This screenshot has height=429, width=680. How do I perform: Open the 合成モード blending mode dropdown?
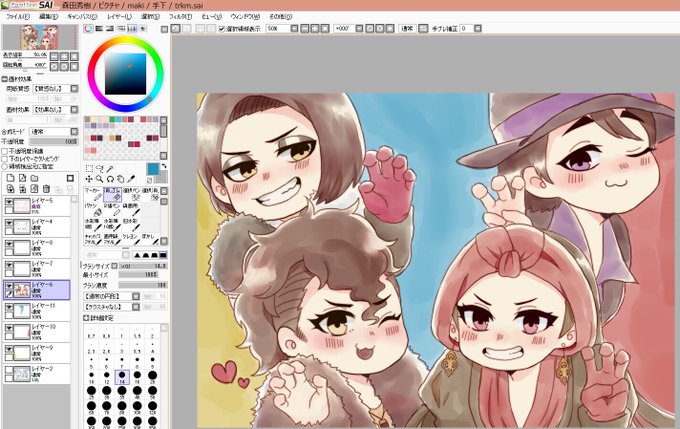(x=74, y=131)
